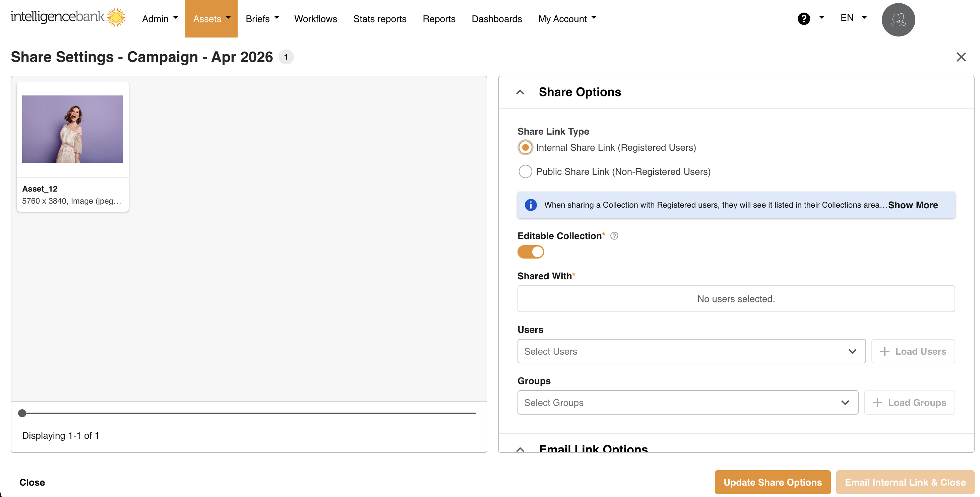Click the thumbnail size slider handle
This screenshot has height=497, width=980.
22,413
